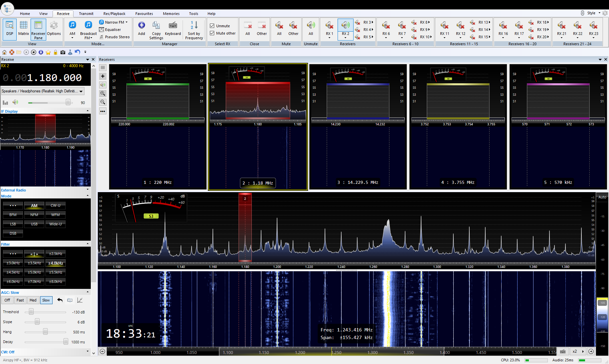Collapse the IF Display section
Image resolution: width=609 pixels, height=364 pixels.
point(88,111)
